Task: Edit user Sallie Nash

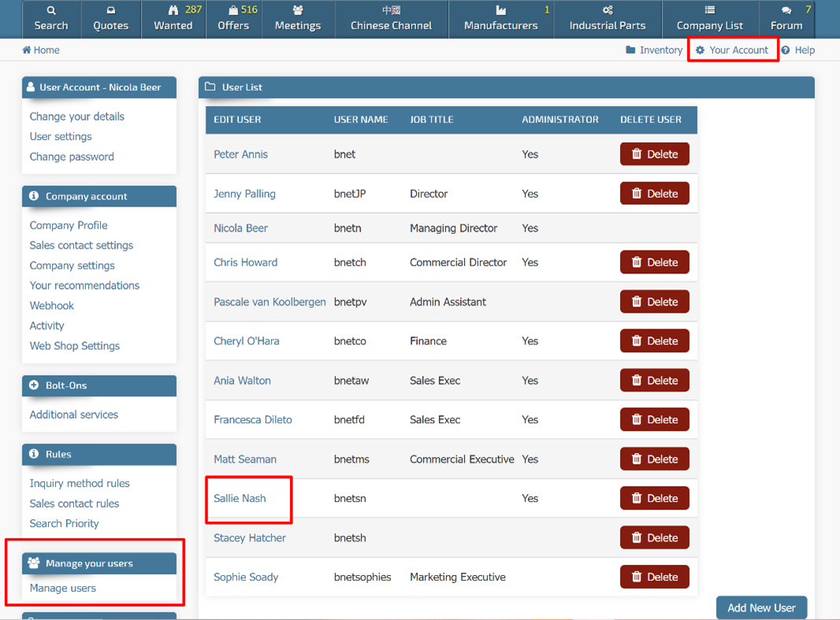Action: (x=240, y=499)
